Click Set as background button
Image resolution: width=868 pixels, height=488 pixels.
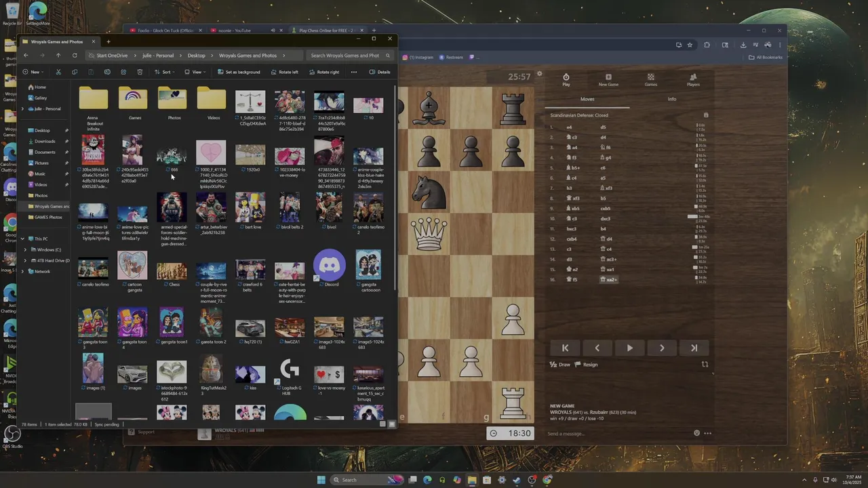pyautogui.click(x=239, y=72)
